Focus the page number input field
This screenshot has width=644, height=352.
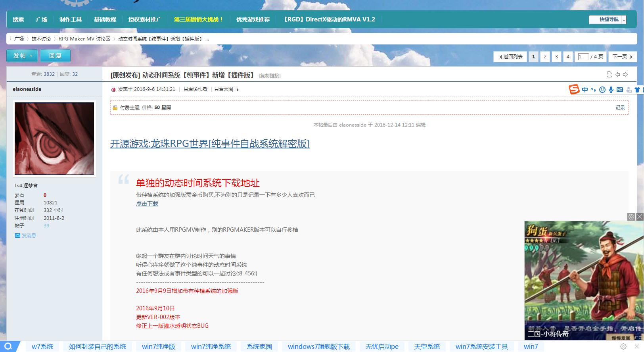coord(583,57)
